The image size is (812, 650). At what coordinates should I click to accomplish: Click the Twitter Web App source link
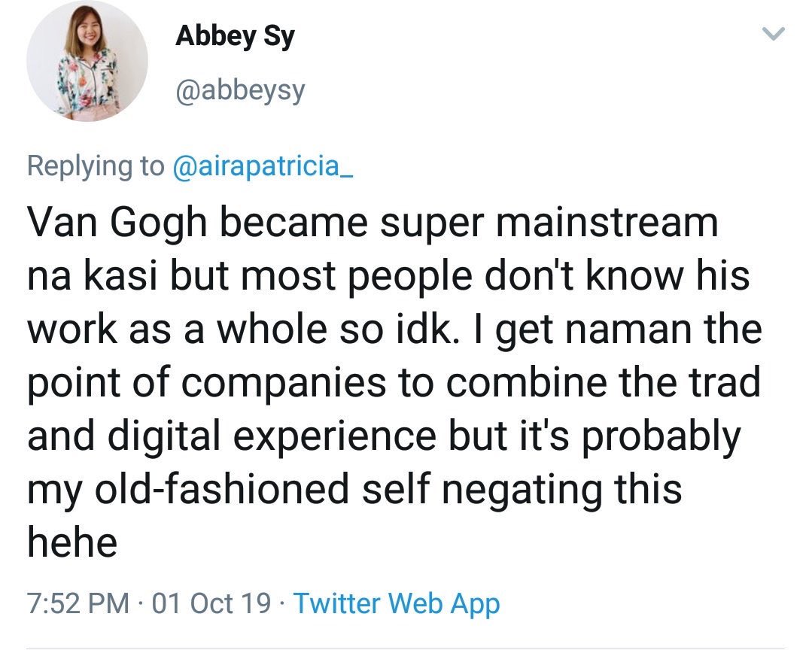[396, 603]
